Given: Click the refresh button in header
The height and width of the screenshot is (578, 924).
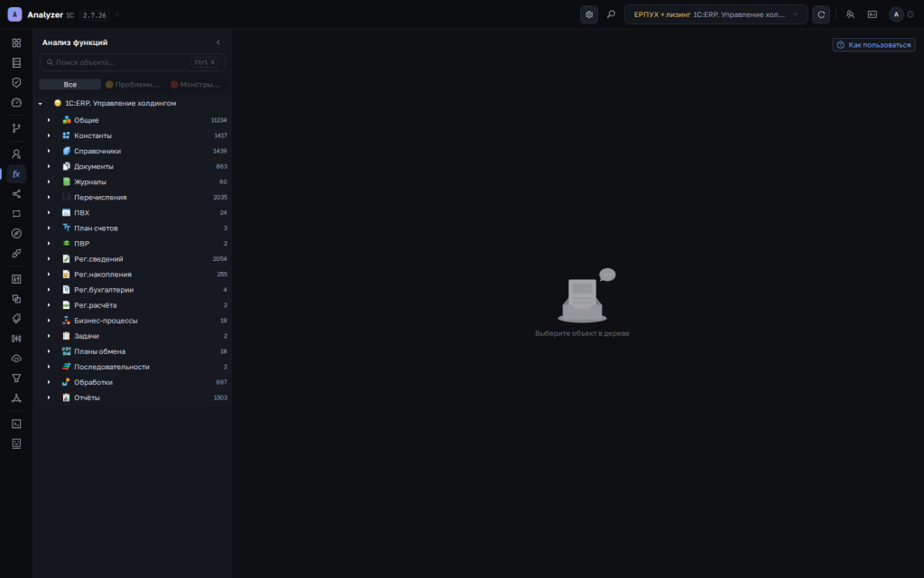Looking at the screenshot, I should [821, 14].
